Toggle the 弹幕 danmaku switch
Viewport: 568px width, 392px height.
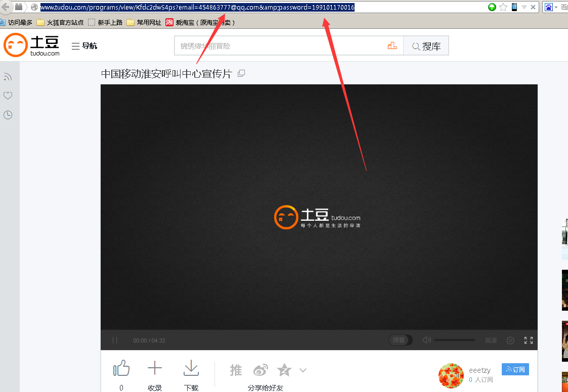[x=400, y=340]
